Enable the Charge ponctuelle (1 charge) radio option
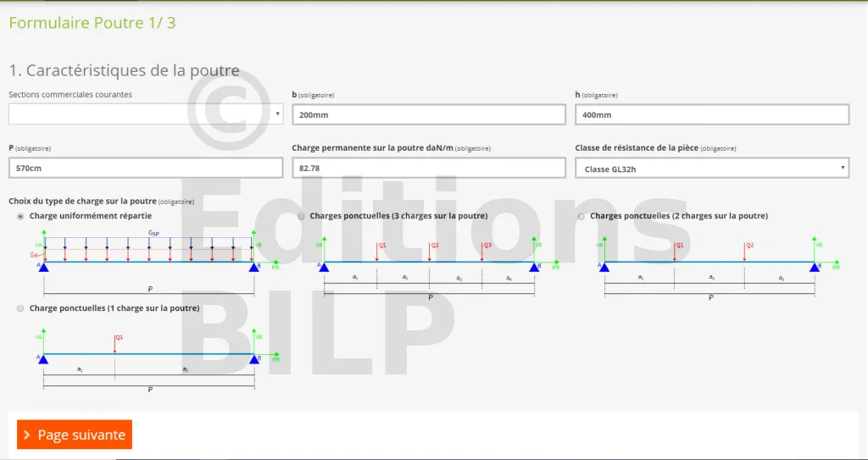Screen dimensions: 868x460 (20, 308)
